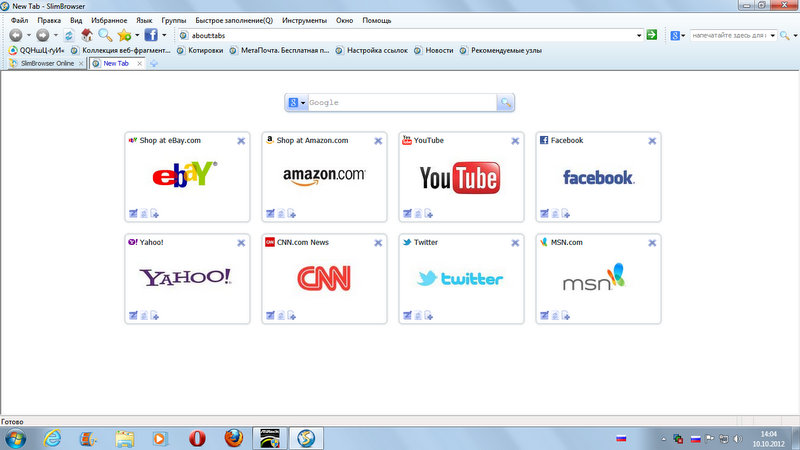Add a new tab with plus icon
This screenshot has width=800, height=450.
(154, 63)
